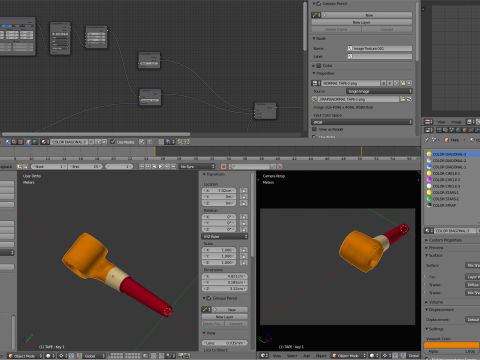Toggle the Grease Pencil checkbox in node panel
Screen dimensions: 480x360
click(319, 4)
